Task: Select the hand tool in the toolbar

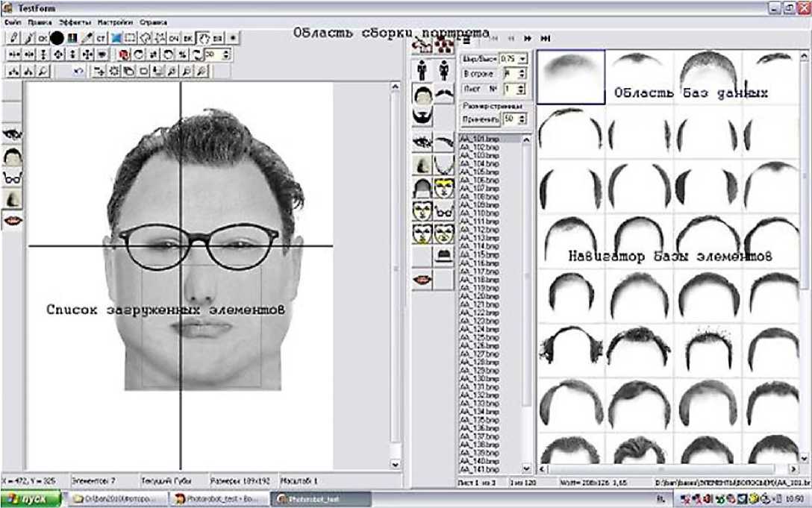Action: coord(202,37)
